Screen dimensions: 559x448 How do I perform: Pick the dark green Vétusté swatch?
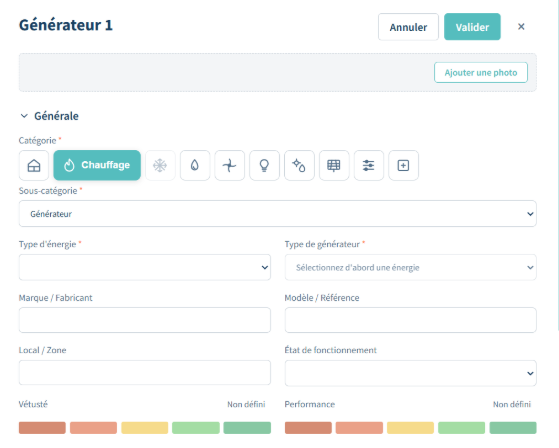(247, 428)
